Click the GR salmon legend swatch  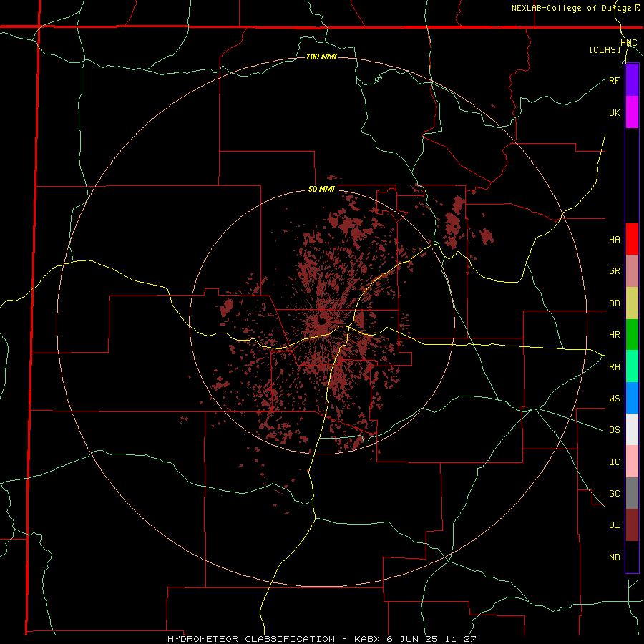632,271
